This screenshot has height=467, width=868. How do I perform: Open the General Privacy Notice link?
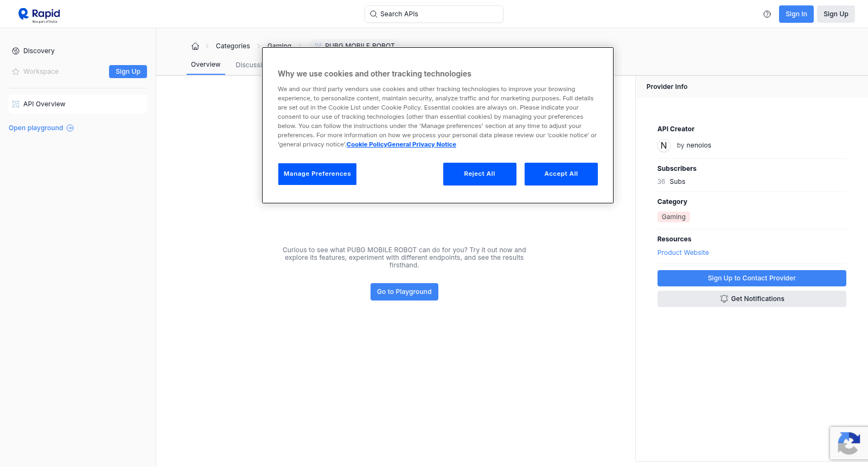pyautogui.click(x=422, y=144)
